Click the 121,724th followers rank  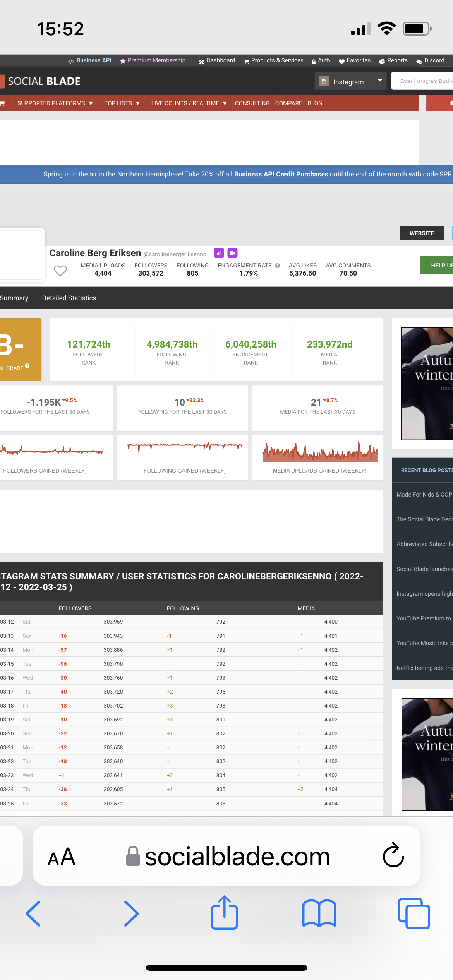[x=89, y=344]
